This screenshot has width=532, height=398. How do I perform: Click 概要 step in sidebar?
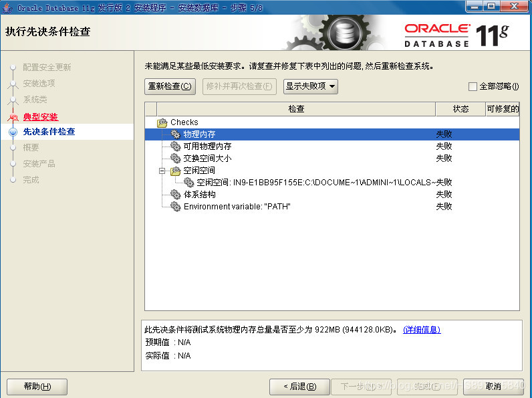(x=31, y=148)
